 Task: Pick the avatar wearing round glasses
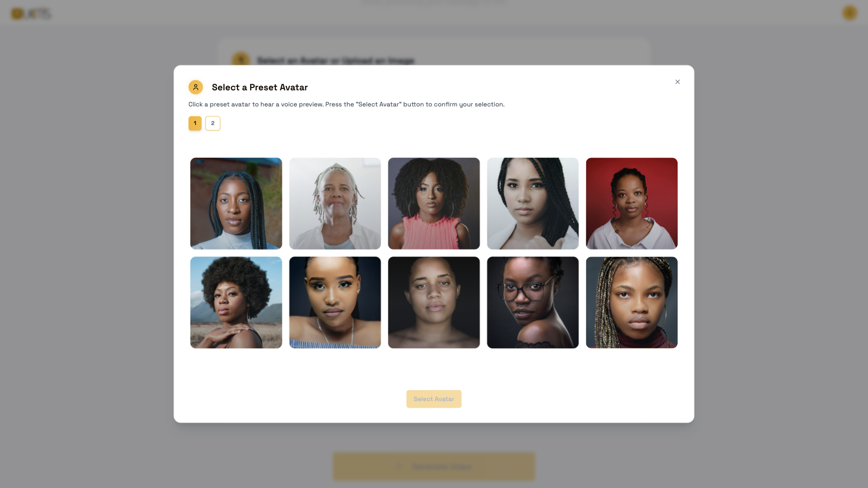[533, 303]
